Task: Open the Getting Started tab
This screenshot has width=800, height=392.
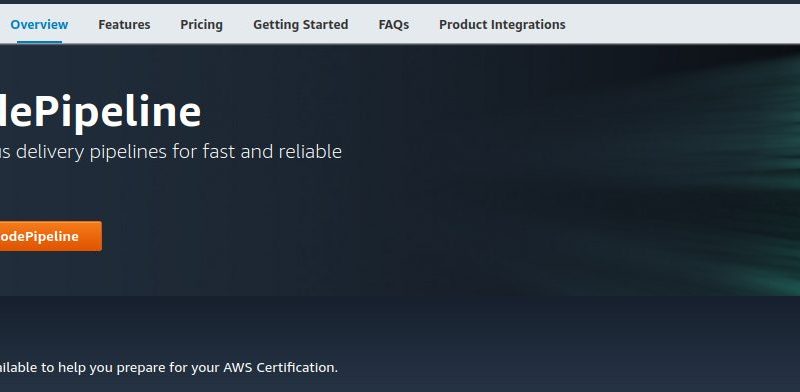Action: [301, 24]
